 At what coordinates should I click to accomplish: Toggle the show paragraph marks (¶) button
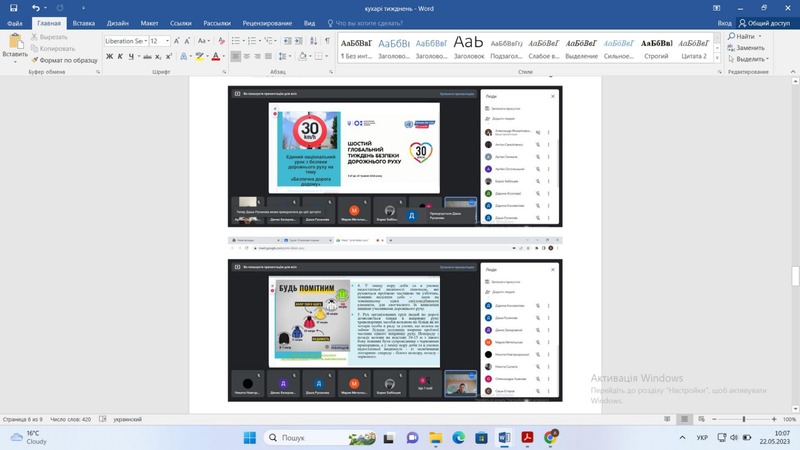(x=327, y=41)
